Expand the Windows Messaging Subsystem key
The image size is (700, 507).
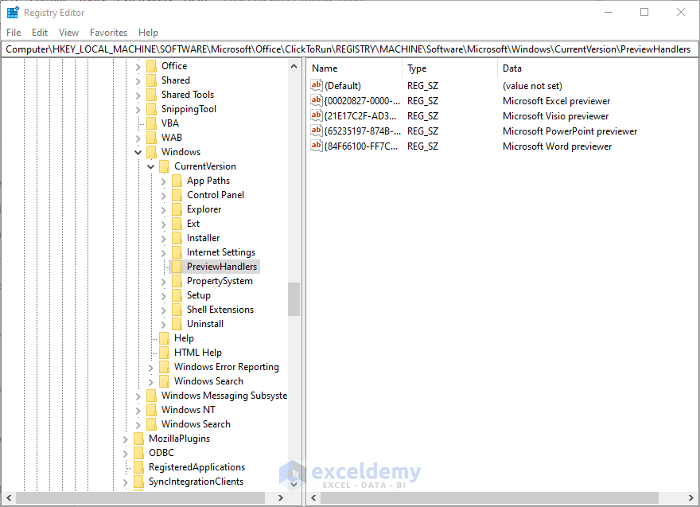pyautogui.click(x=138, y=396)
